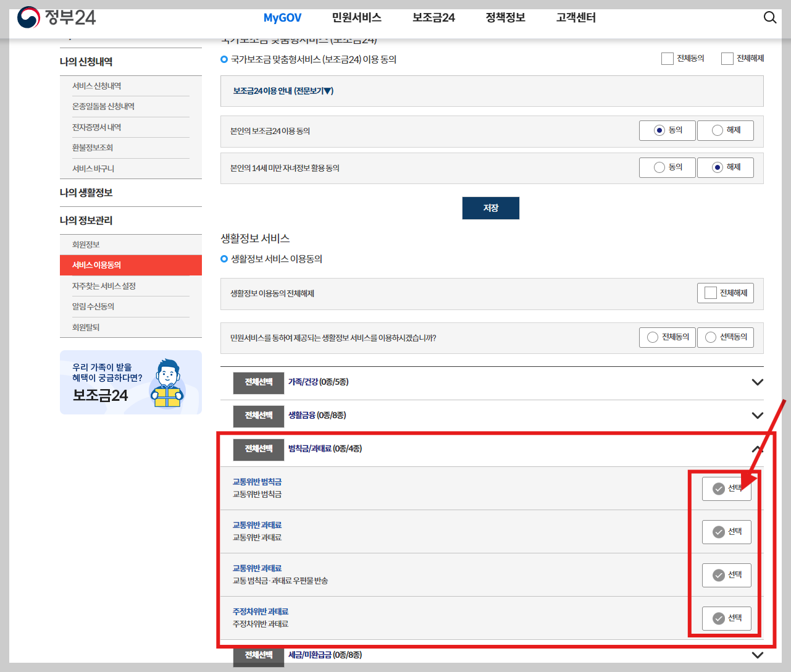791x672 pixels.
Task: Check 생활정보 이용동의 전체해제 box
Action: [711, 293]
